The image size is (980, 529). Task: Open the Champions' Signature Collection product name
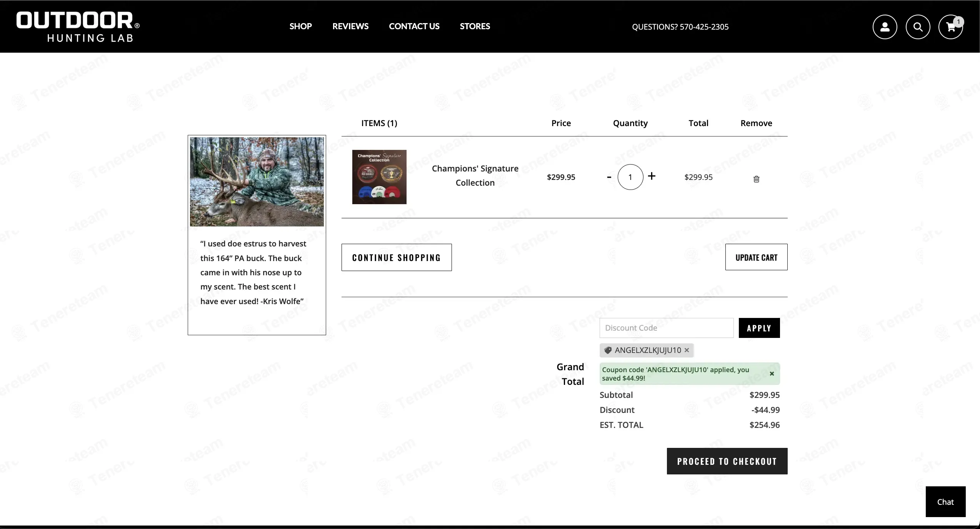point(475,176)
